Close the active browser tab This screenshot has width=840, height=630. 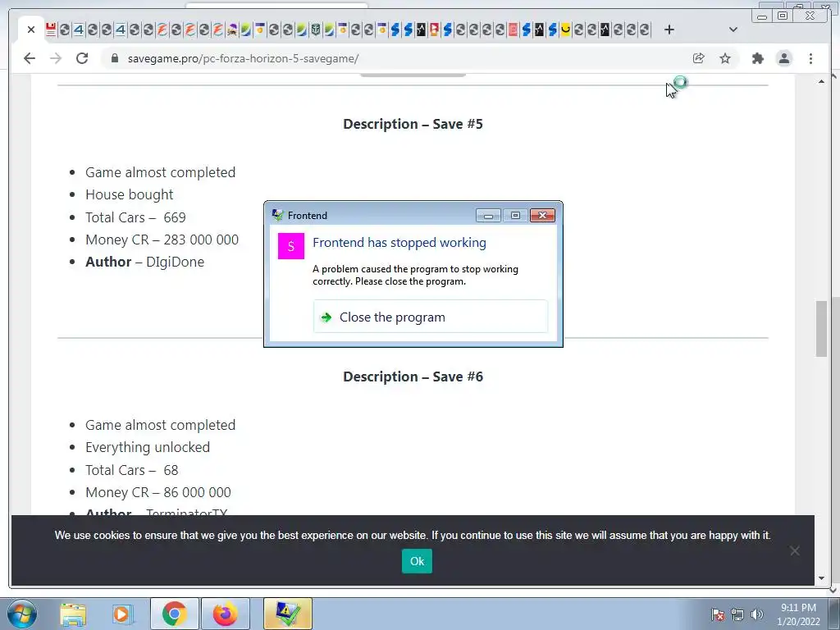coord(30,30)
